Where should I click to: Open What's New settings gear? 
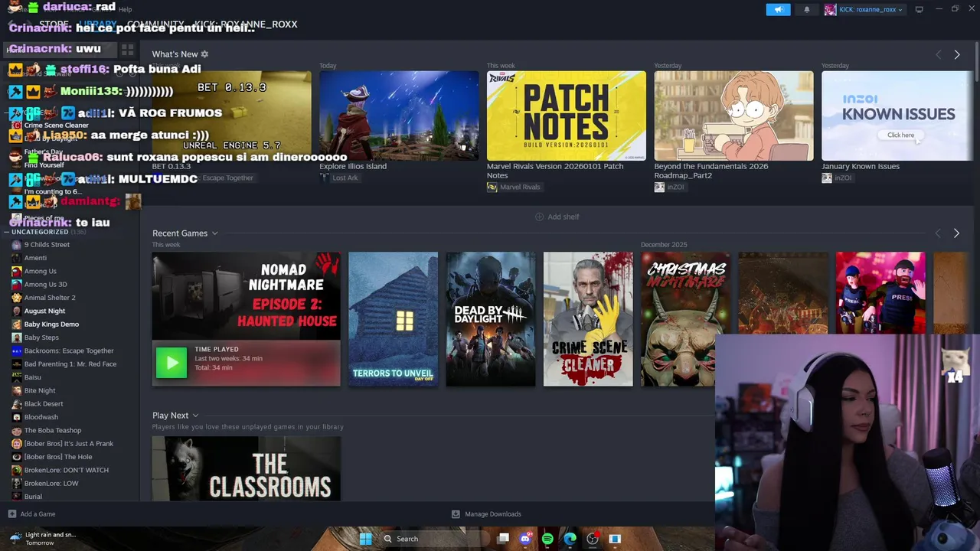[204, 54]
